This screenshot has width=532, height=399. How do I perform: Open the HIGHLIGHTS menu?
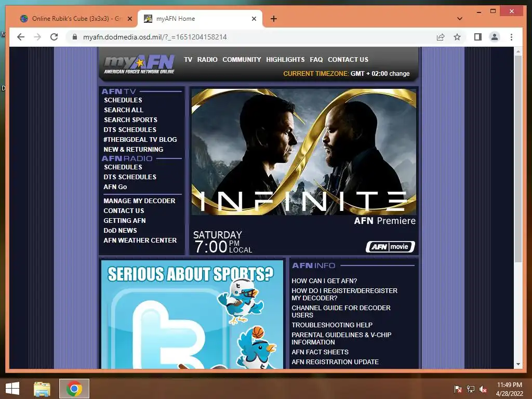(x=285, y=59)
